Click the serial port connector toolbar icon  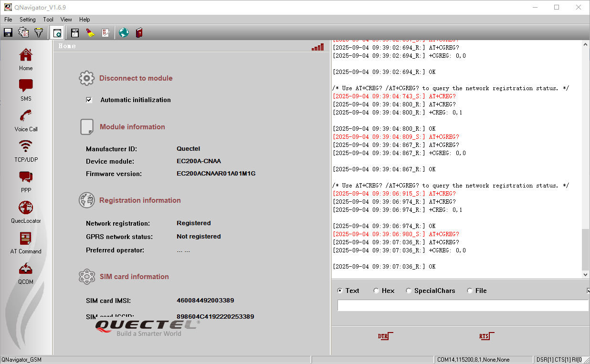coord(39,32)
